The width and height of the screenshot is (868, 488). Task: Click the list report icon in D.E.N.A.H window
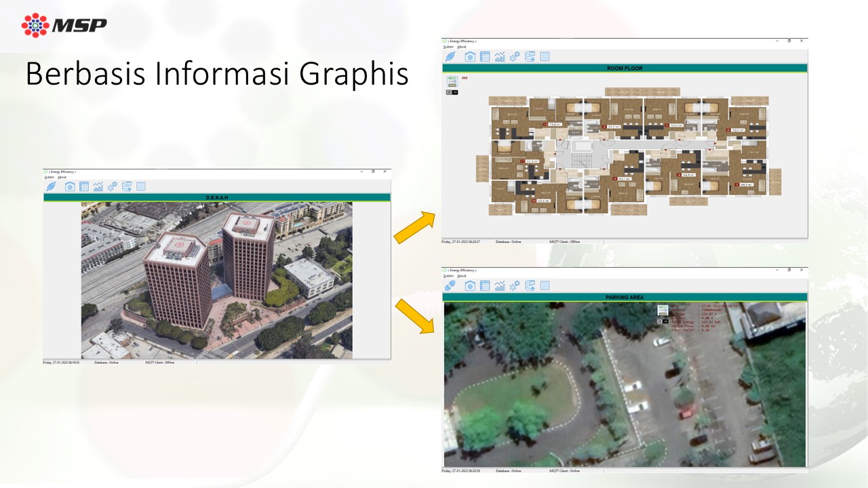(x=141, y=186)
